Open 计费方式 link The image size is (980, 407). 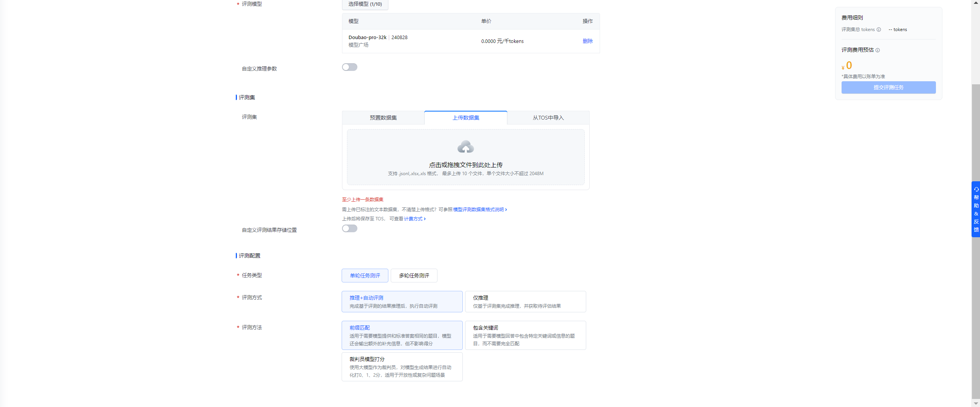point(414,219)
